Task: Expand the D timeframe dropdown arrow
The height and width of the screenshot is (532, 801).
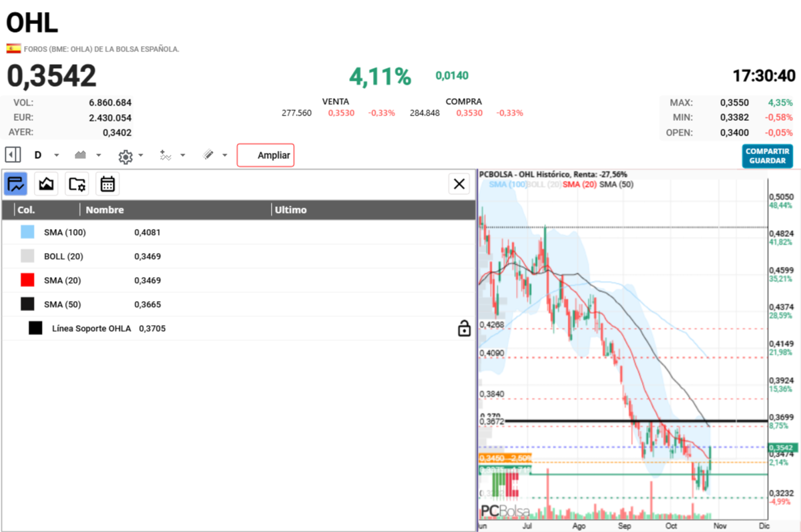Action: click(57, 155)
